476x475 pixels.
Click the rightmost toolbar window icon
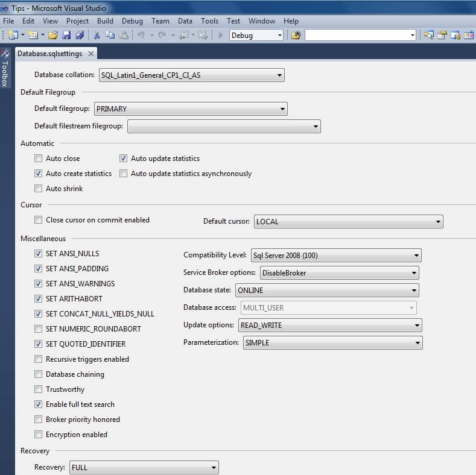coord(469,35)
